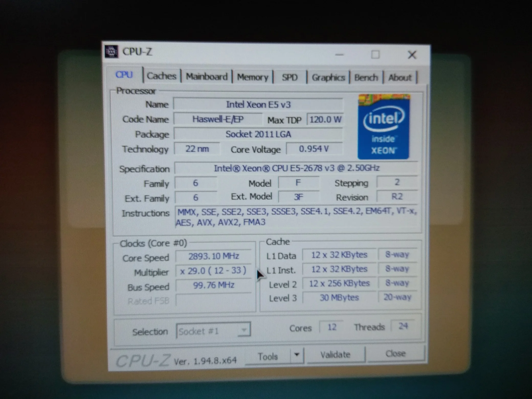The height and width of the screenshot is (399, 532).
Task: Select the CPU tab
Action: [x=124, y=75]
